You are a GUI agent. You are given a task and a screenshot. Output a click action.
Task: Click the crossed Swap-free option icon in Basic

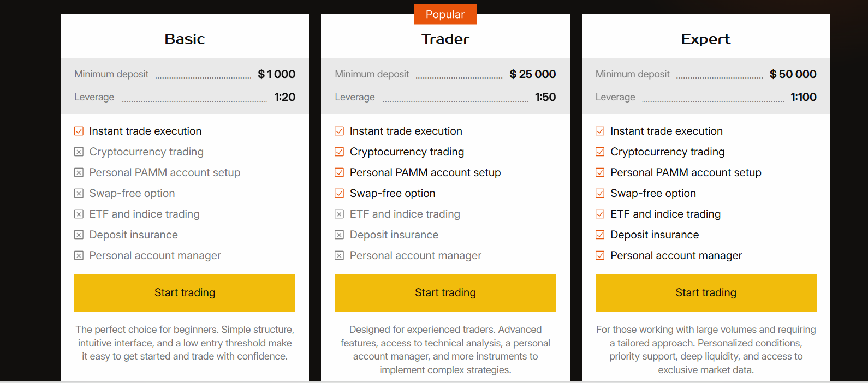(79, 193)
